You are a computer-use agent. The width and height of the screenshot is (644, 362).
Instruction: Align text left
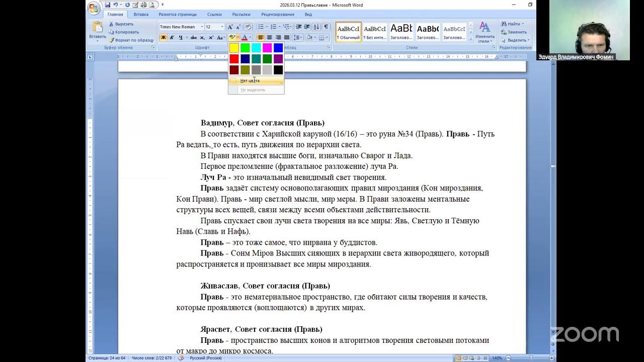point(261,37)
